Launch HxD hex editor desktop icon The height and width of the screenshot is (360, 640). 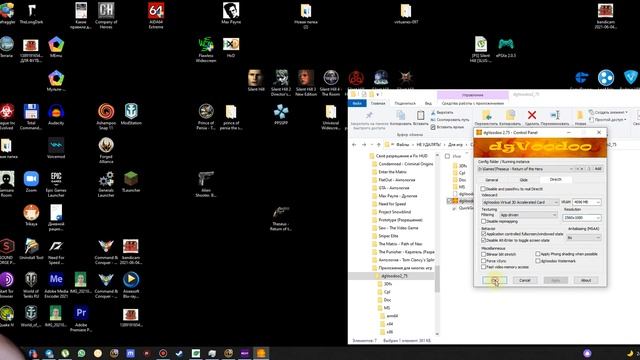[x=231, y=47]
